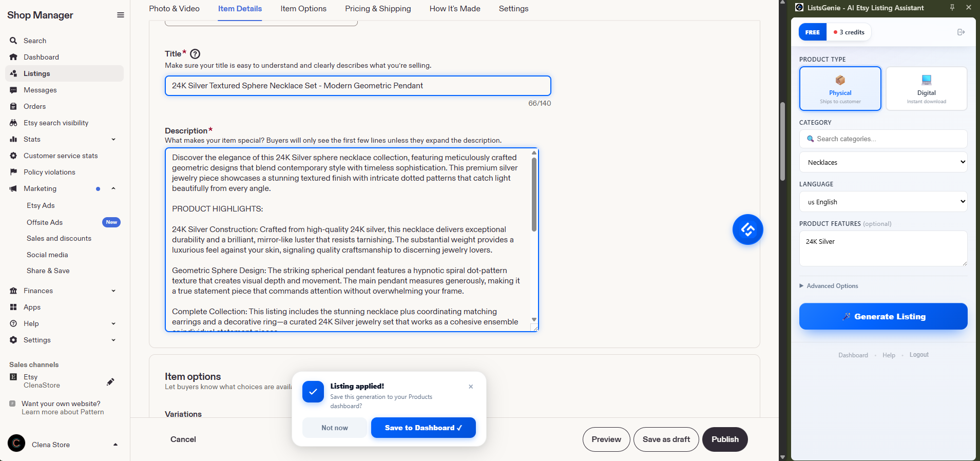Open Stats bar chart icon
The image size is (980, 461).
pos(13,139)
